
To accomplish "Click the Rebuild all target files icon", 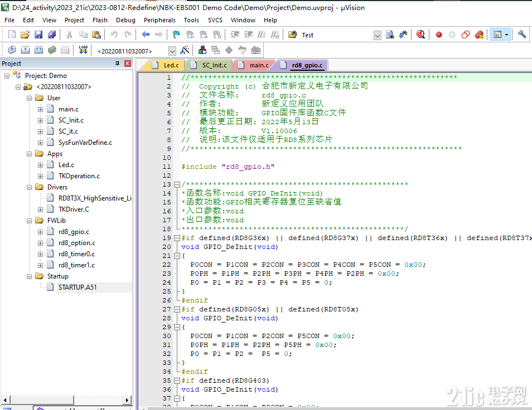I will tap(38, 50).
